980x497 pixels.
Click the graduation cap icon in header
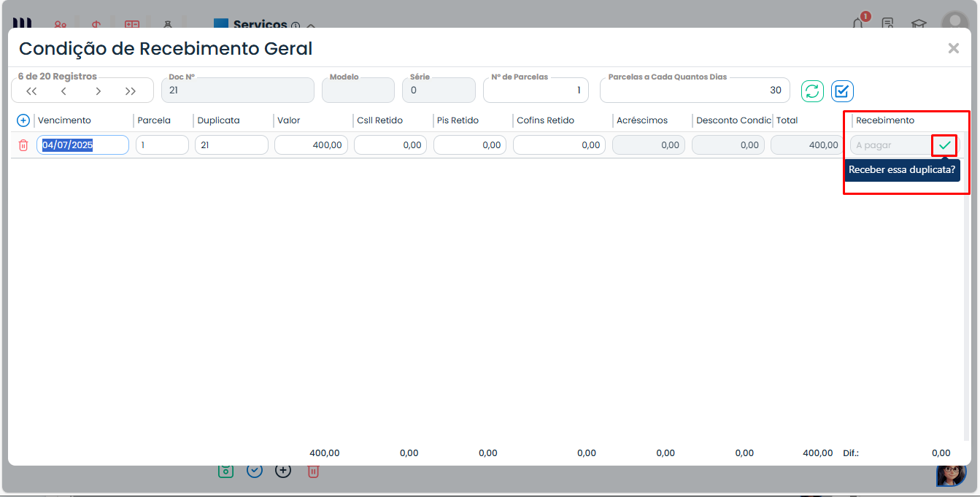(x=919, y=23)
